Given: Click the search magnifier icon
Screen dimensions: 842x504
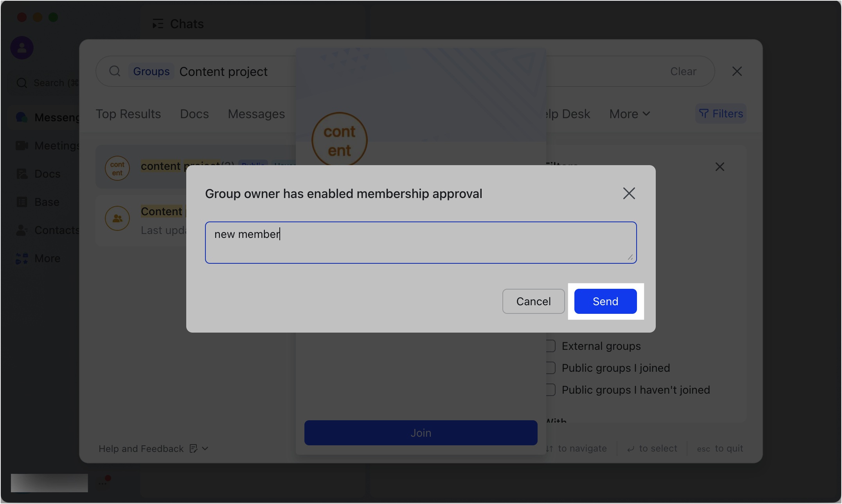Looking at the screenshot, I should click(x=115, y=71).
